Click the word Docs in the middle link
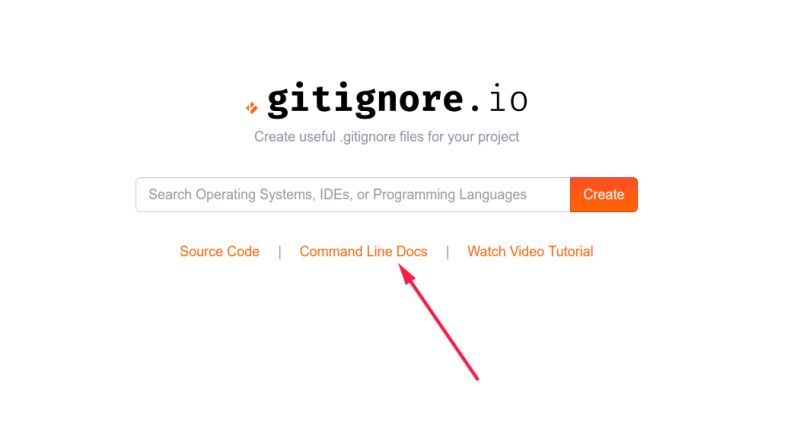 (x=411, y=251)
